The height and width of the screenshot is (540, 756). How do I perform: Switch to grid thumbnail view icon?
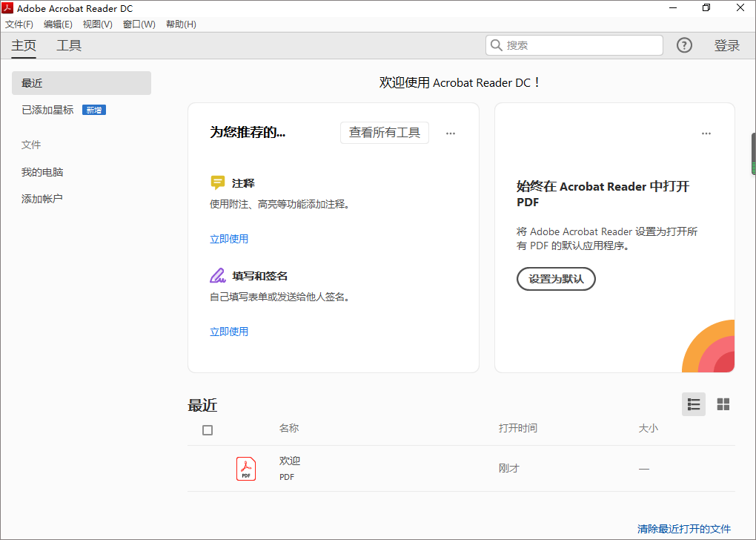[723, 404]
